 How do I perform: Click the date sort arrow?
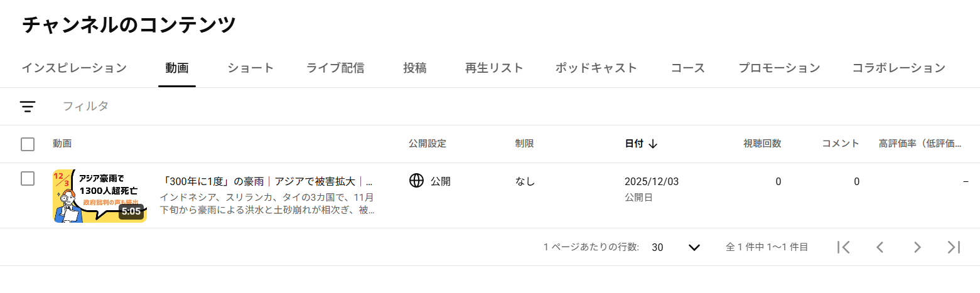point(653,144)
